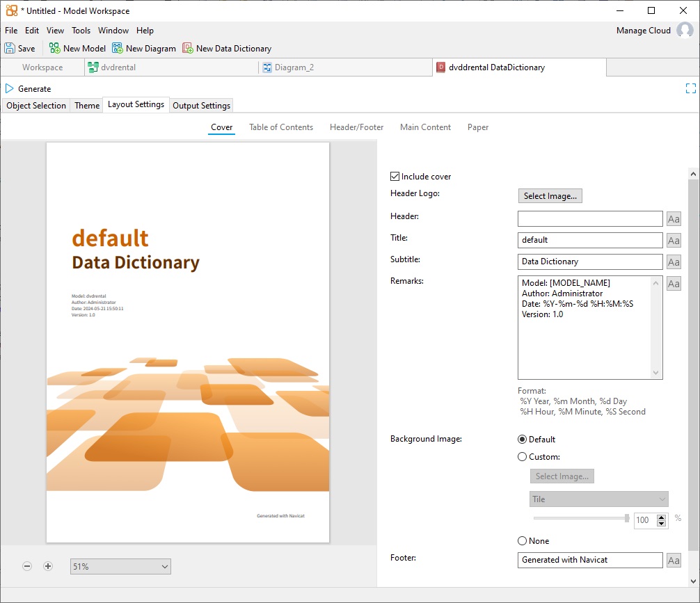Screen dimensions: 700x603
Task: Open font settings for Header field
Action: 674,218
